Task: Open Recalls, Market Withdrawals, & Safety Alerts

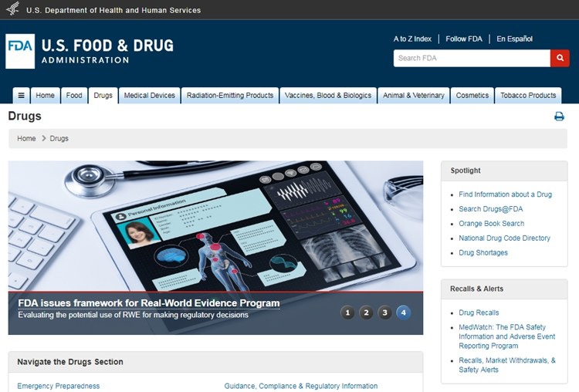Action: [x=507, y=365]
